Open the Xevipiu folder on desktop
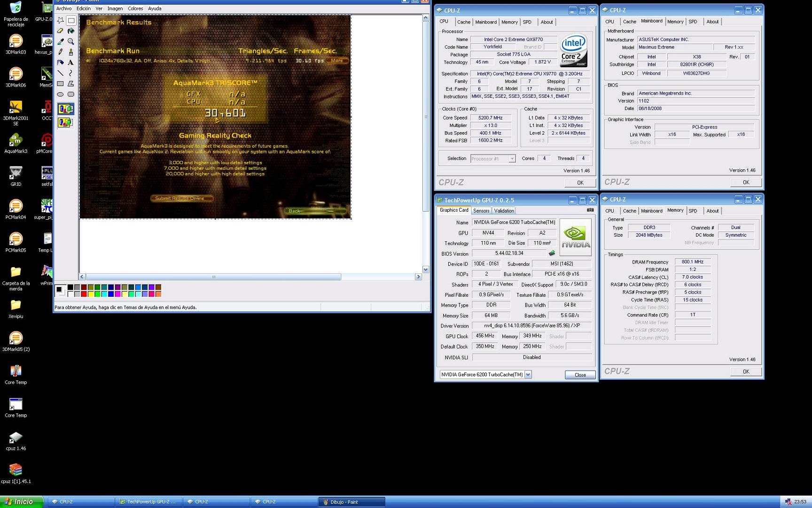Screen dimensions: 812x508 coord(16,309)
